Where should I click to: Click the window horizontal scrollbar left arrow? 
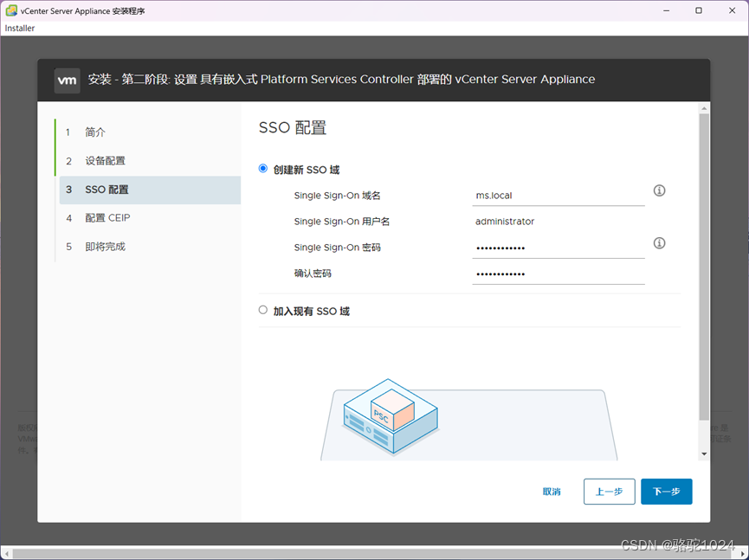[x=6, y=554]
